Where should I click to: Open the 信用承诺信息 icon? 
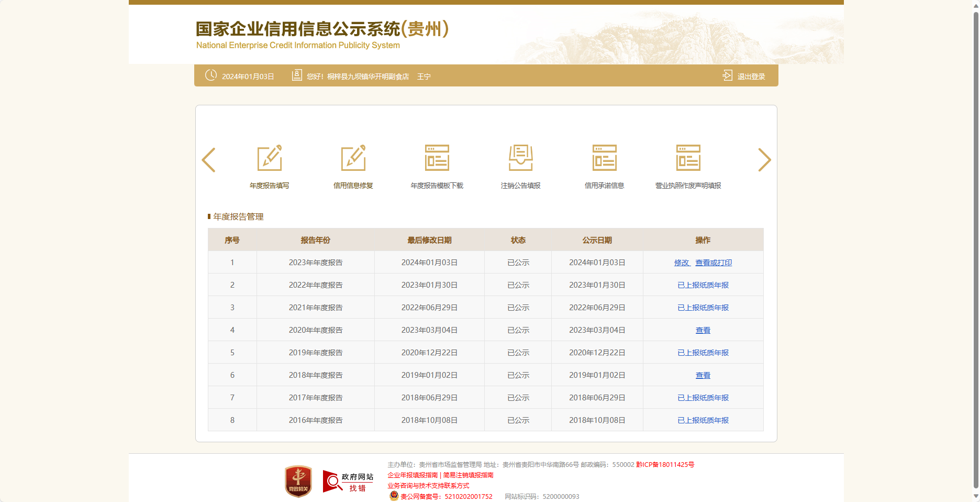click(x=605, y=158)
